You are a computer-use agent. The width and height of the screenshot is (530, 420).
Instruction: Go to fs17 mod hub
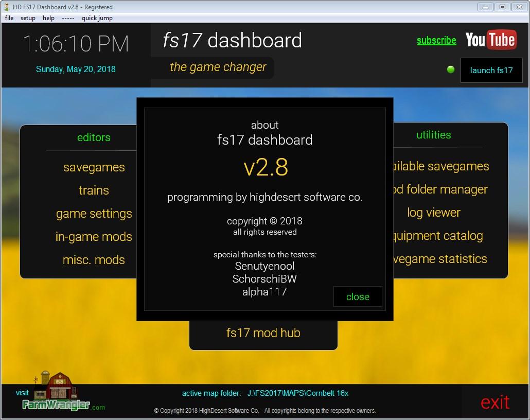[263, 333]
